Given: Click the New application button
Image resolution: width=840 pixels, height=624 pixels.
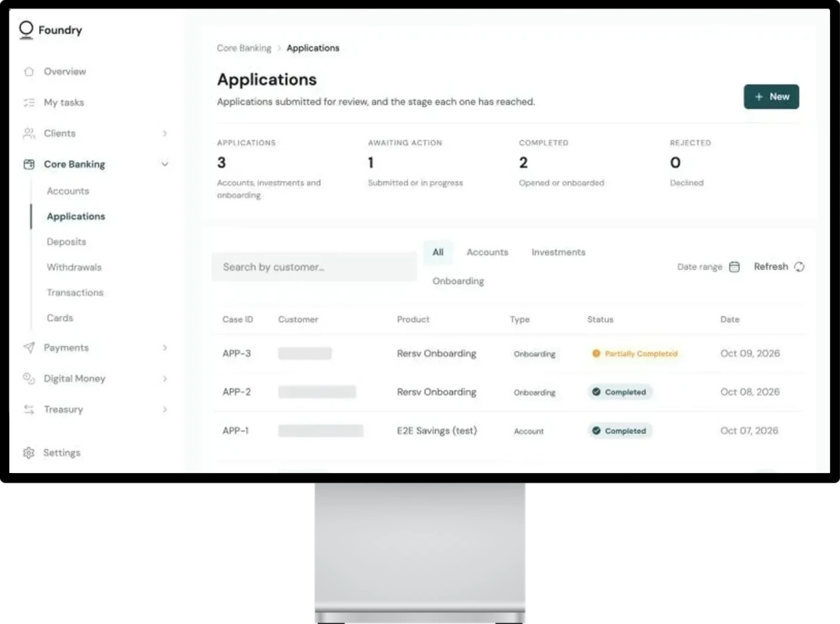Looking at the screenshot, I should [771, 97].
